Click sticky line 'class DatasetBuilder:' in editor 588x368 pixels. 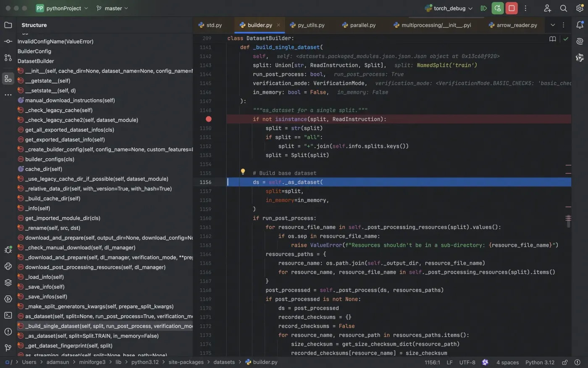[260, 38]
